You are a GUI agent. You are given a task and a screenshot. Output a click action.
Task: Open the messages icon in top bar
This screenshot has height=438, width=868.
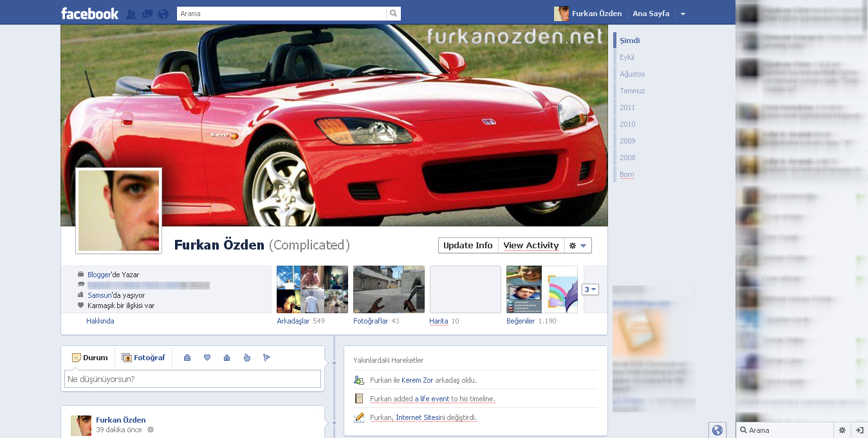point(147,14)
